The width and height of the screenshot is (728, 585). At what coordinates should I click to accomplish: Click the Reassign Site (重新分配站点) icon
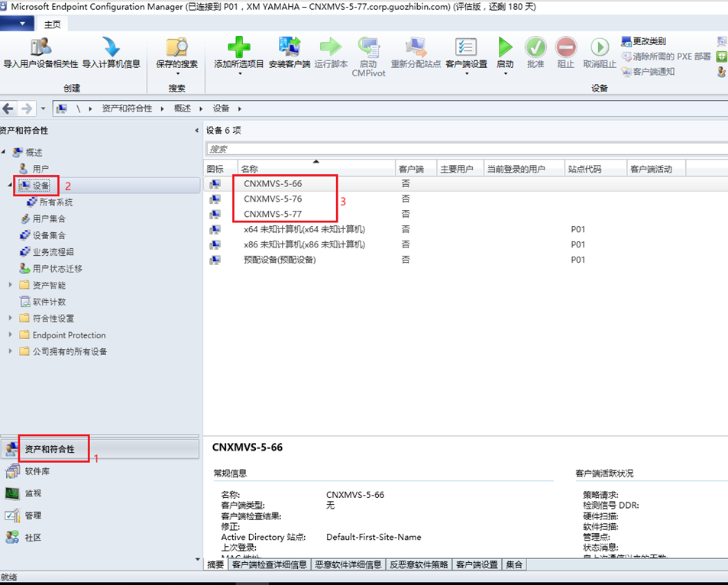416,47
